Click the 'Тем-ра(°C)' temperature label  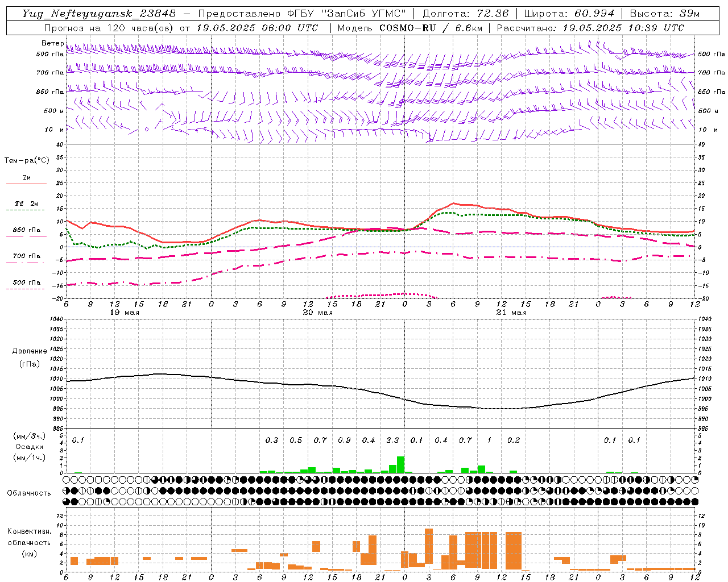[x=27, y=161]
